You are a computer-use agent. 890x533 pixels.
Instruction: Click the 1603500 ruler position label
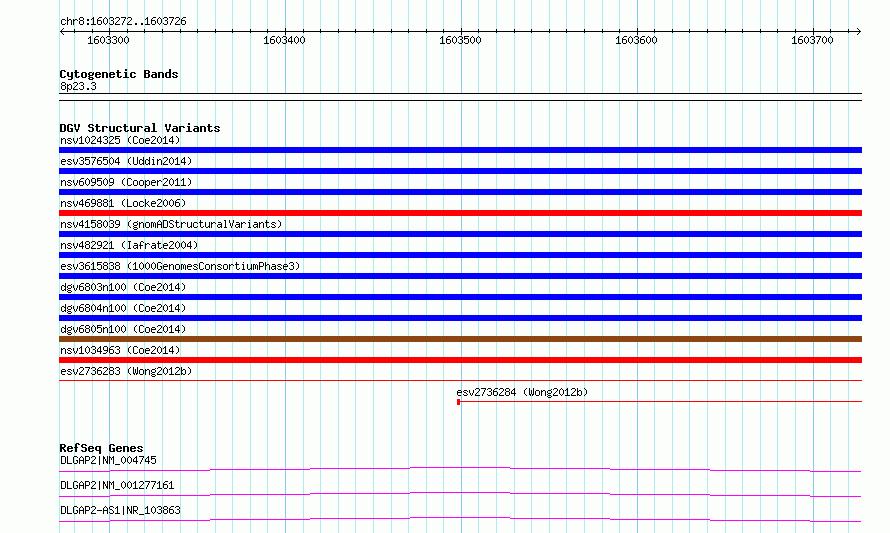pos(460,40)
